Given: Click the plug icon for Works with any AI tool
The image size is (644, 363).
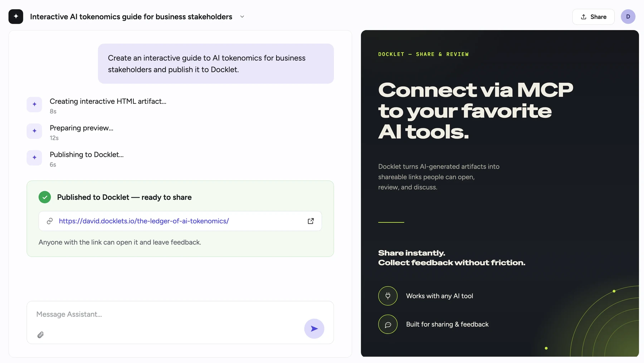Looking at the screenshot, I should tap(388, 296).
